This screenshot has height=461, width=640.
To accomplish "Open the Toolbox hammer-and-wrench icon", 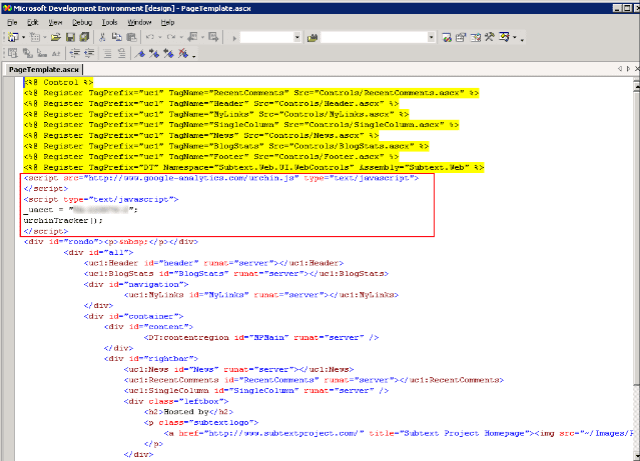I will (490, 38).
